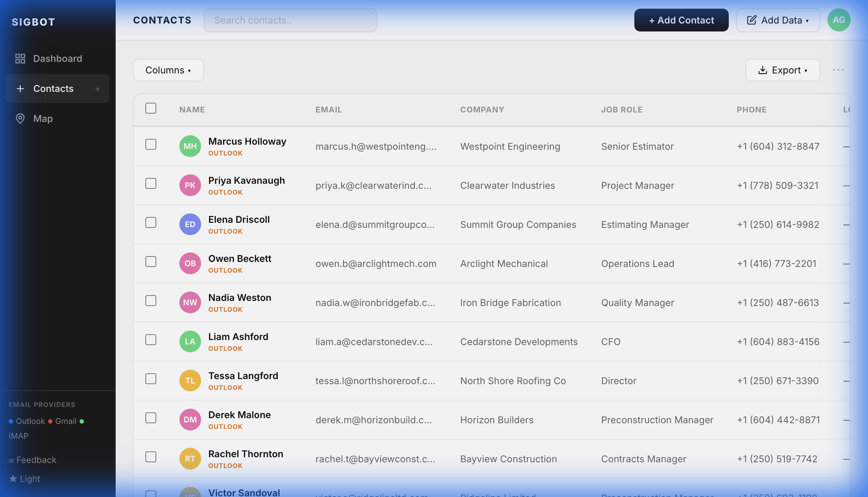Expand the Add Data dropdown

pyautogui.click(x=778, y=20)
